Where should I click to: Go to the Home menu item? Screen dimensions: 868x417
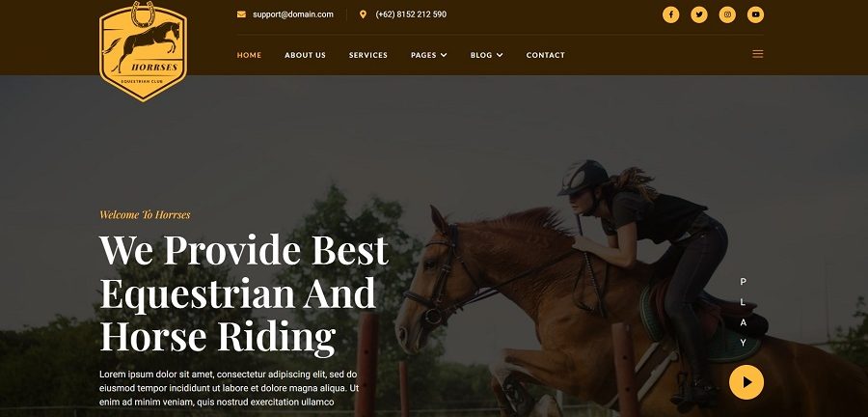[249, 55]
